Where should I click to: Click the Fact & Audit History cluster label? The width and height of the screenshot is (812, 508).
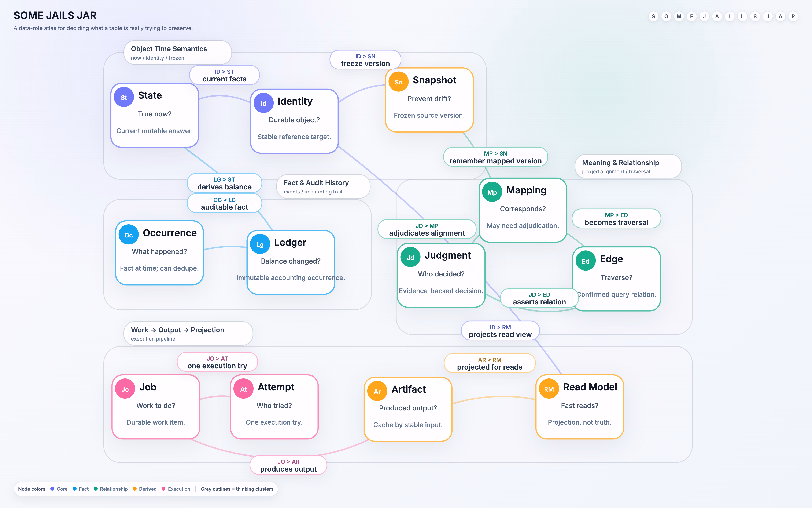click(x=323, y=186)
